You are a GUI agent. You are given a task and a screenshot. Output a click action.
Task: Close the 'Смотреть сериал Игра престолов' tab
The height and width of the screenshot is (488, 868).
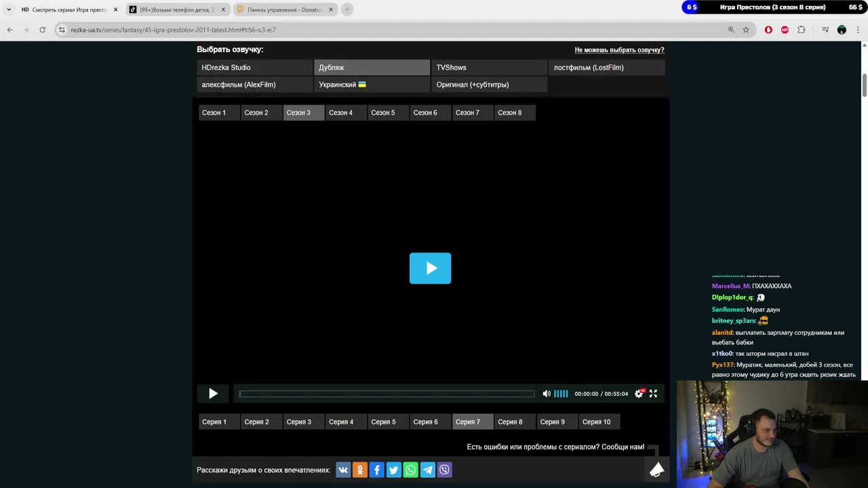[115, 9]
